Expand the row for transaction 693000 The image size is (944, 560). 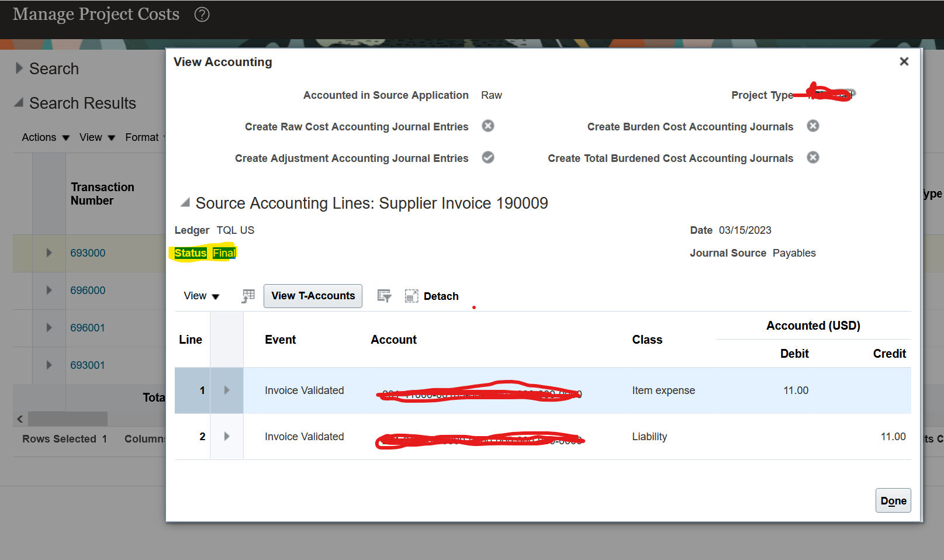pos(49,253)
